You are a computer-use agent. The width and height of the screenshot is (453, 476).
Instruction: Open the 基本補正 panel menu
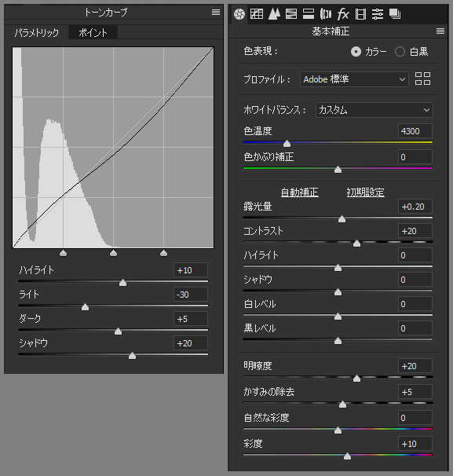(x=440, y=31)
